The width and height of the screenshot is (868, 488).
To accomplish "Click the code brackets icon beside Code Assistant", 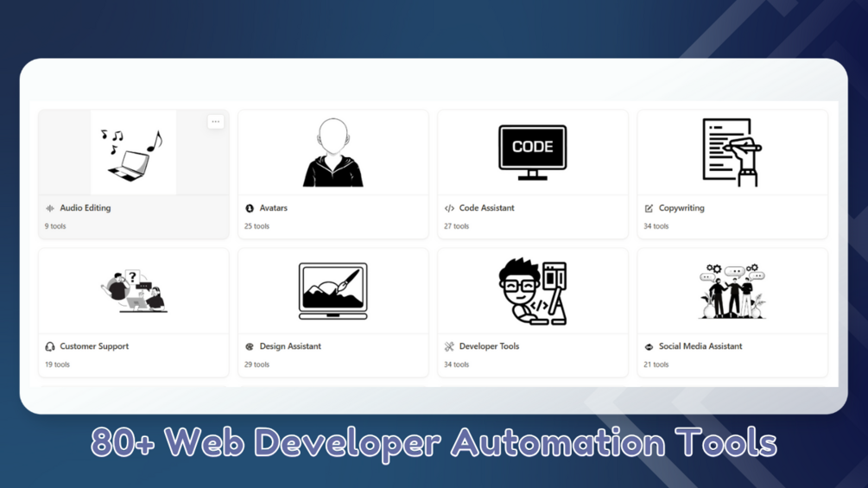I will click(449, 208).
